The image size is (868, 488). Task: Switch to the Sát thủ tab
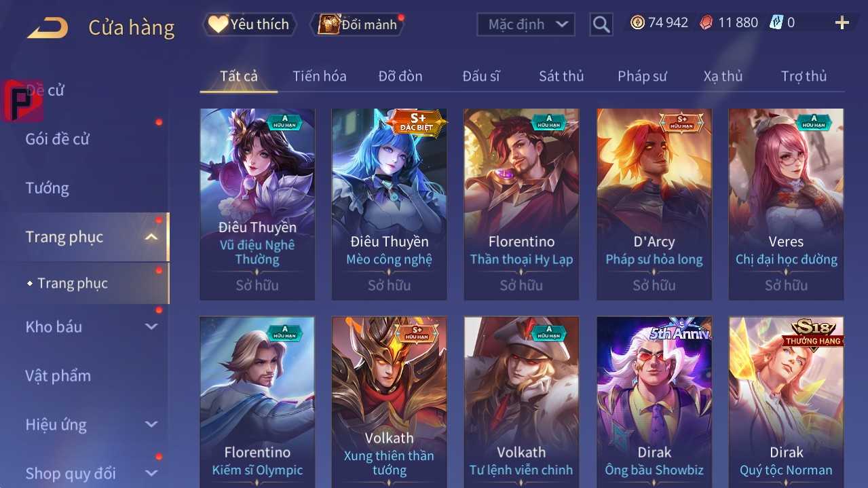(561, 76)
